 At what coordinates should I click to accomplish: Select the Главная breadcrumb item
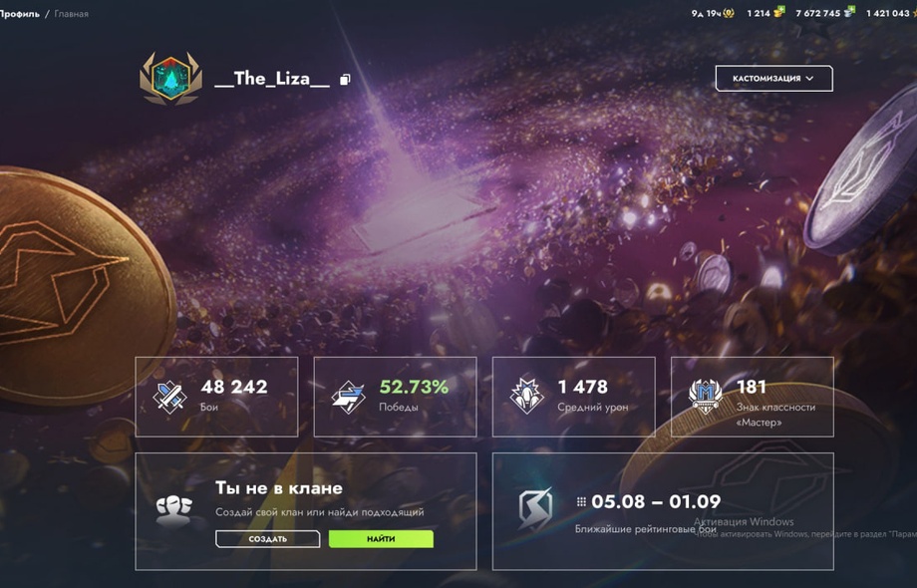(72, 13)
